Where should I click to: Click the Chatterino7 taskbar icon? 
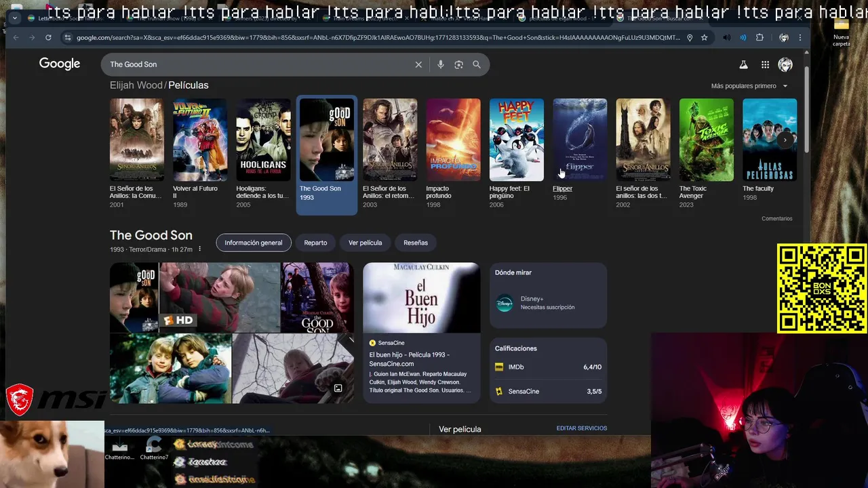(154, 448)
